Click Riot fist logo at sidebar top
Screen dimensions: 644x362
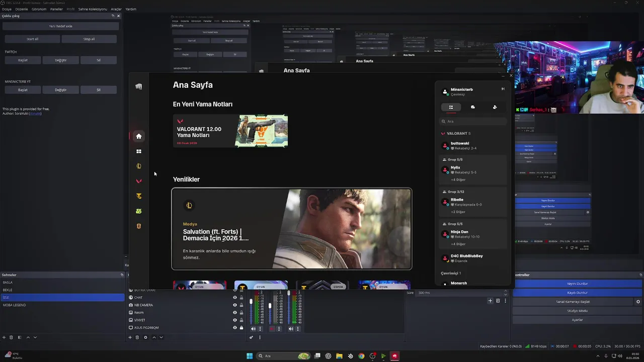click(x=139, y=86)
